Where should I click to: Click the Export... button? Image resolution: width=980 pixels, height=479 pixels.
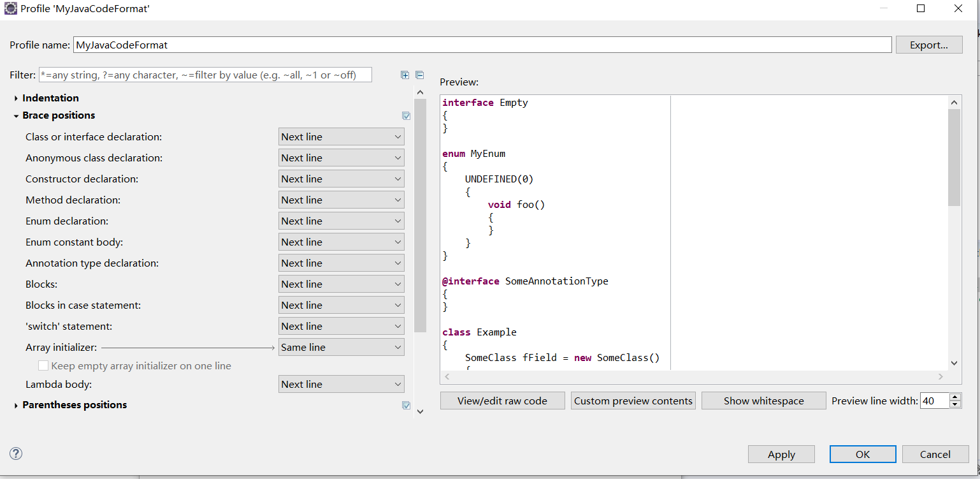929,45
